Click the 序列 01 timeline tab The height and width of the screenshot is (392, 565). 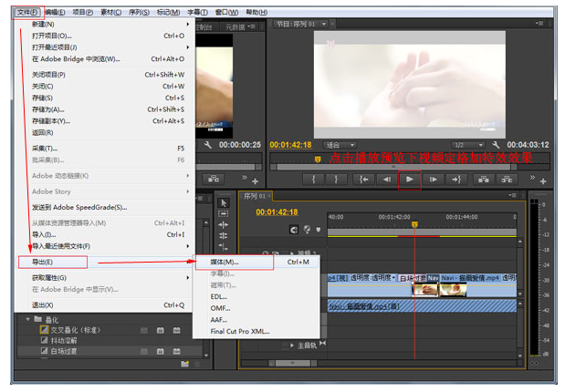pyautogui.click(x=255, y=195)
